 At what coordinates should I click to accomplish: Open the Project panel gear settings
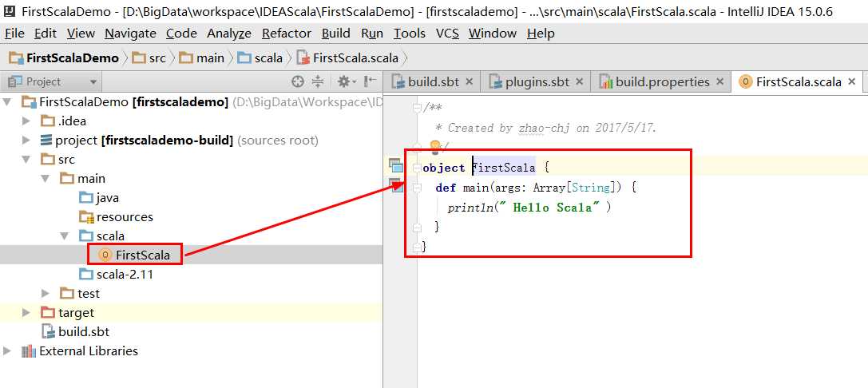click(347, 82)
